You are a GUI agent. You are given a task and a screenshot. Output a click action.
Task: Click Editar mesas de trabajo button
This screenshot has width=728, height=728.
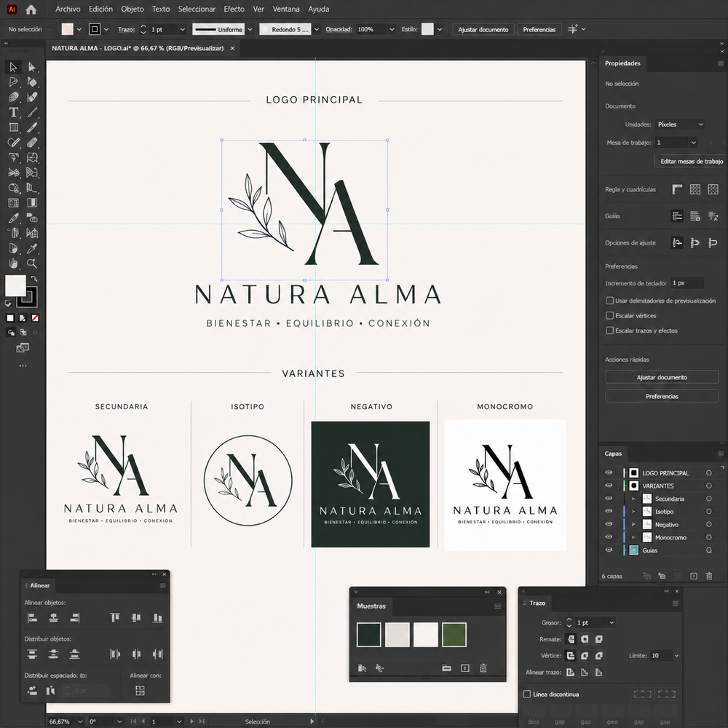(x=692, y=161)
